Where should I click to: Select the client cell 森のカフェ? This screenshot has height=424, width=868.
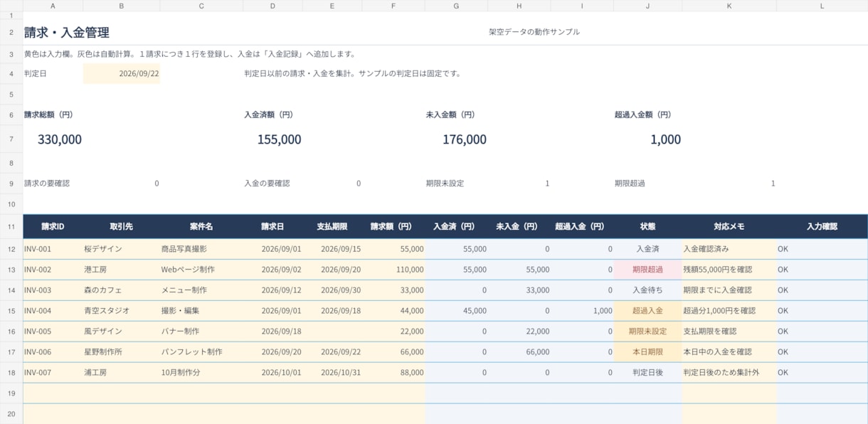point(122,290)
